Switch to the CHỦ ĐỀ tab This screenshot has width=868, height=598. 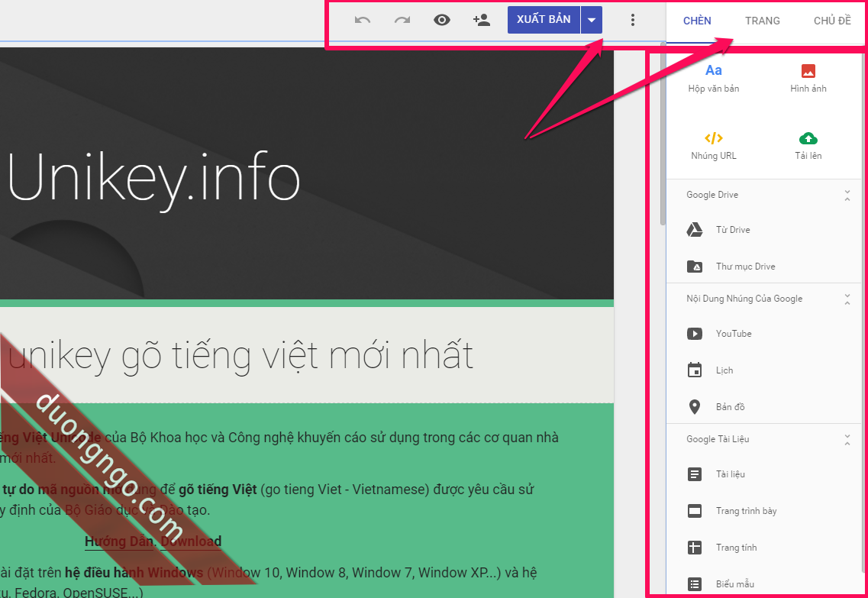click(x=832, y=21)
